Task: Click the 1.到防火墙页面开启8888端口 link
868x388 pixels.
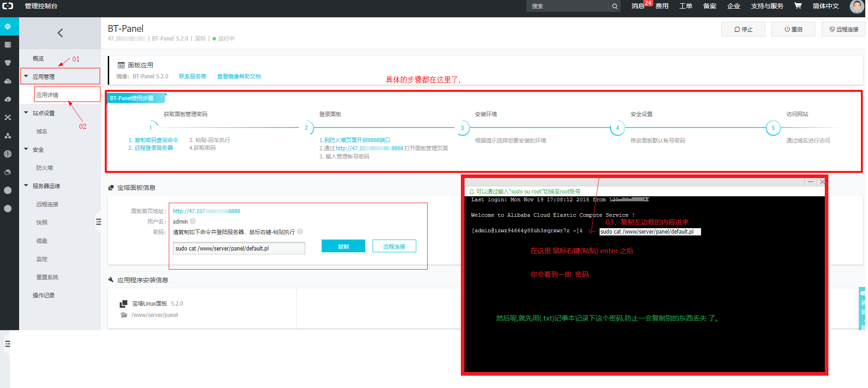Action: pyautogui.click(x=355, y=140)
